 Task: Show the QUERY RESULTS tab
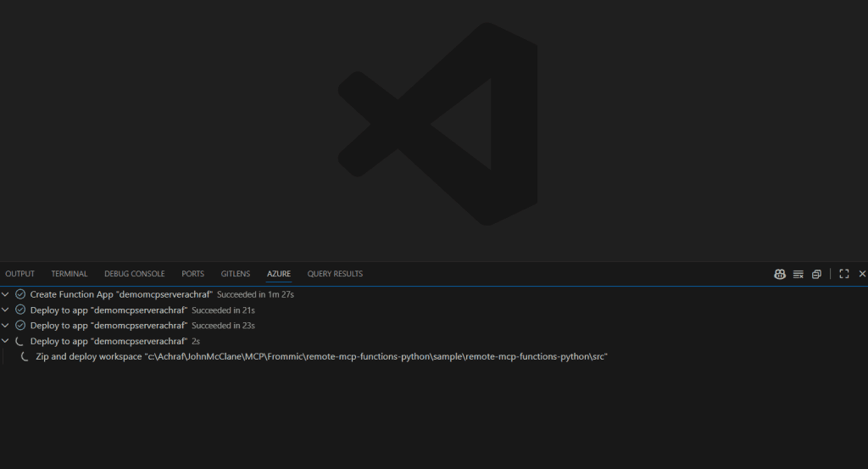pyautogui.click(x=335, y=274)
